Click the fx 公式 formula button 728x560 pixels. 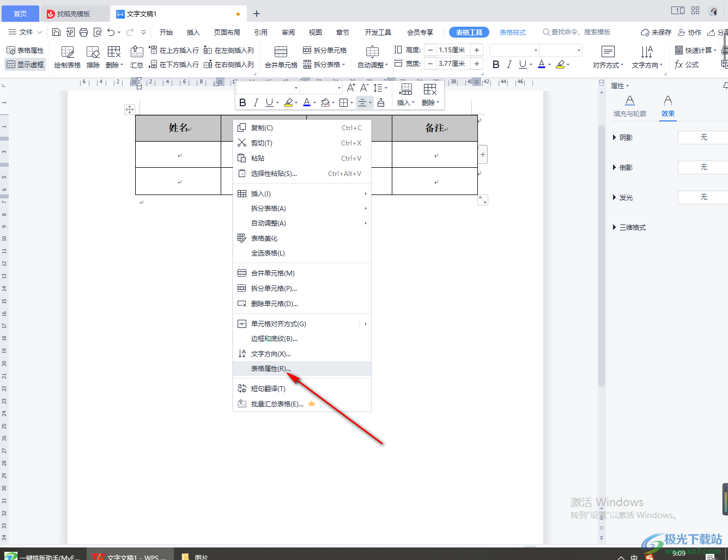tap(687, 64)
